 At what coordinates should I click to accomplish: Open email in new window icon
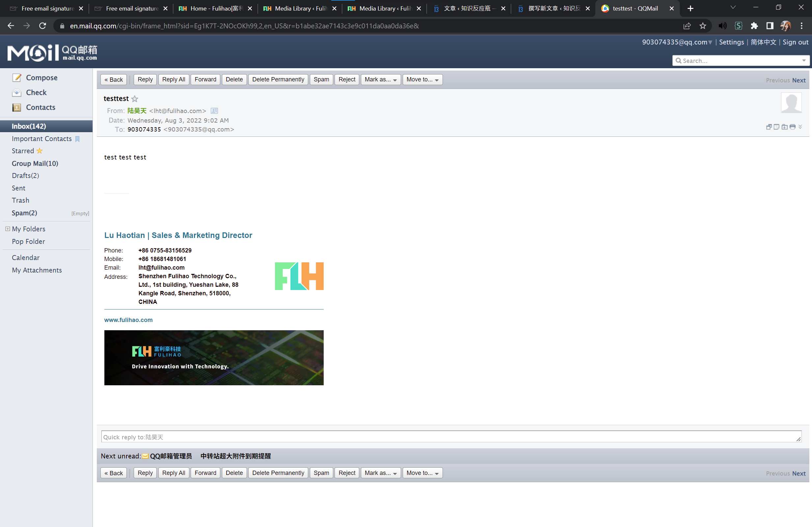769,127
